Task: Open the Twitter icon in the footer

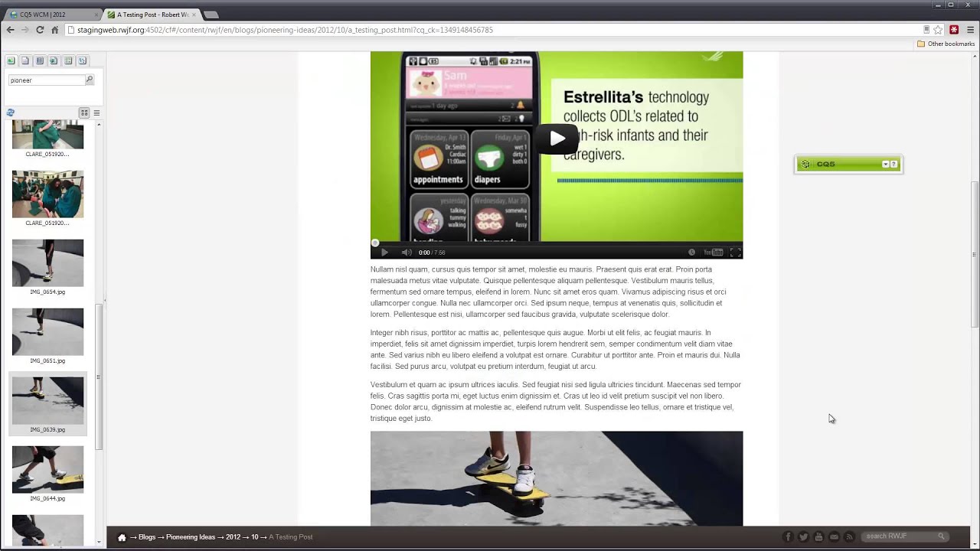Action: pos(804,536)
